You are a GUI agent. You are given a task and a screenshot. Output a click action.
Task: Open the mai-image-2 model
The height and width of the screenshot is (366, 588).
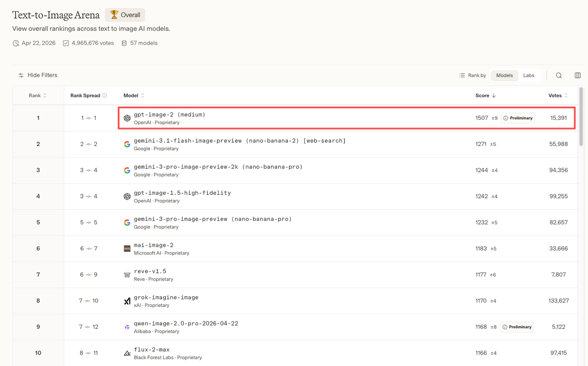point(153,245)
